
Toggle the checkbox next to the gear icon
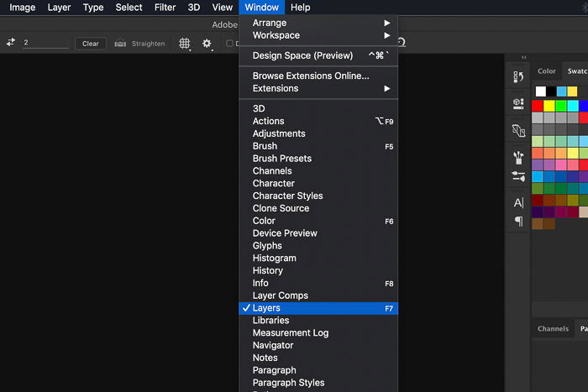point(229,44)
